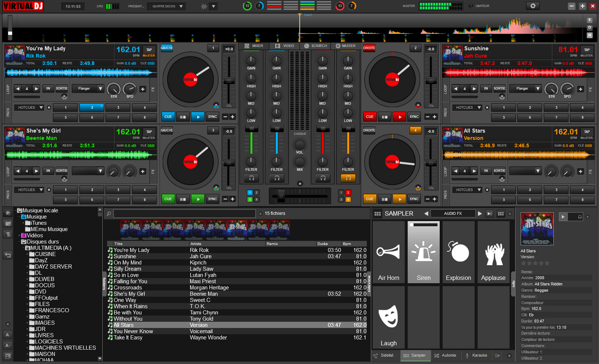Toggle SYNC on deck 2 Sunshine

pos(414,117)
